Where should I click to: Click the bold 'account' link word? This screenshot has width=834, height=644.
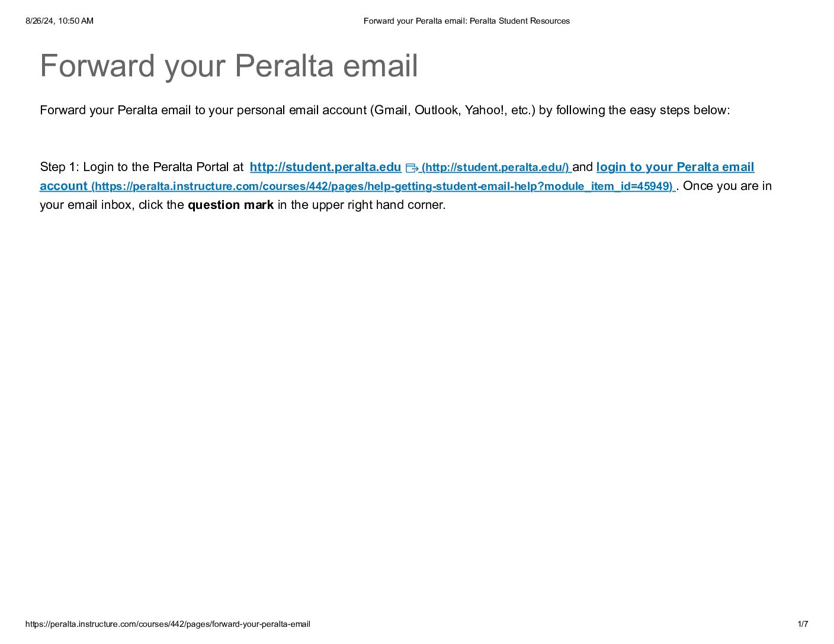[x=63, y=186]
